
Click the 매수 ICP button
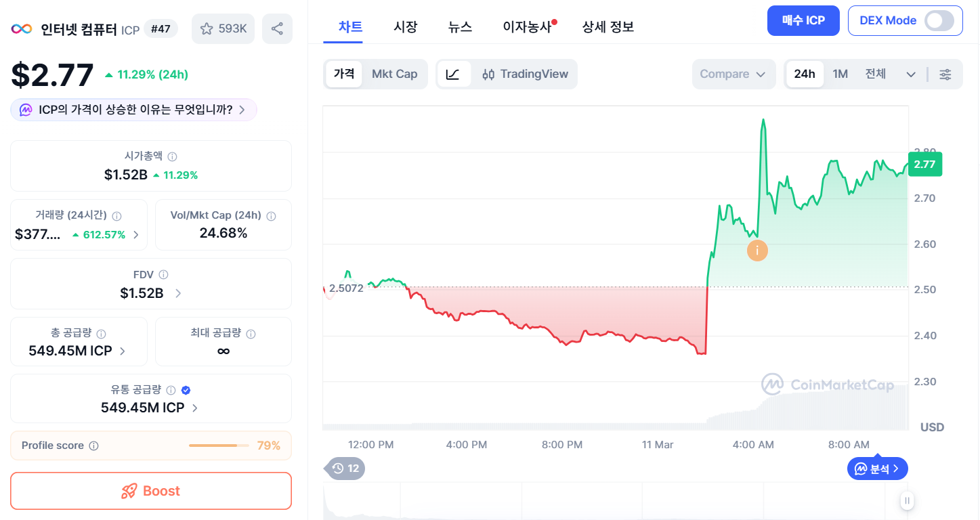click(803, 20)
